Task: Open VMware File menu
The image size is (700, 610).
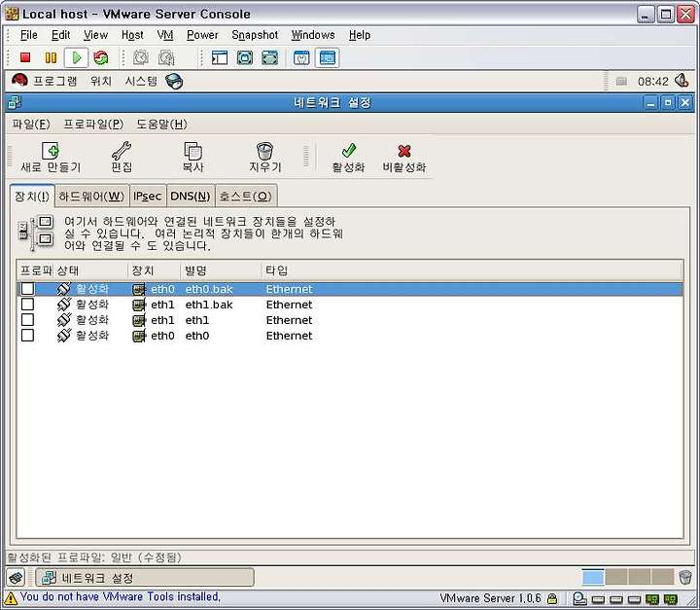Action: (28, 35)
